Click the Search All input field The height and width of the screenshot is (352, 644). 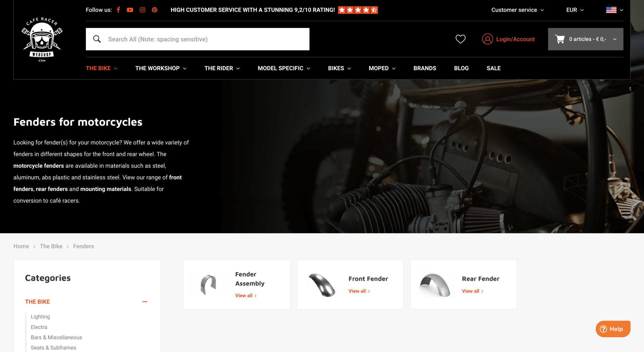pos(204,39)
